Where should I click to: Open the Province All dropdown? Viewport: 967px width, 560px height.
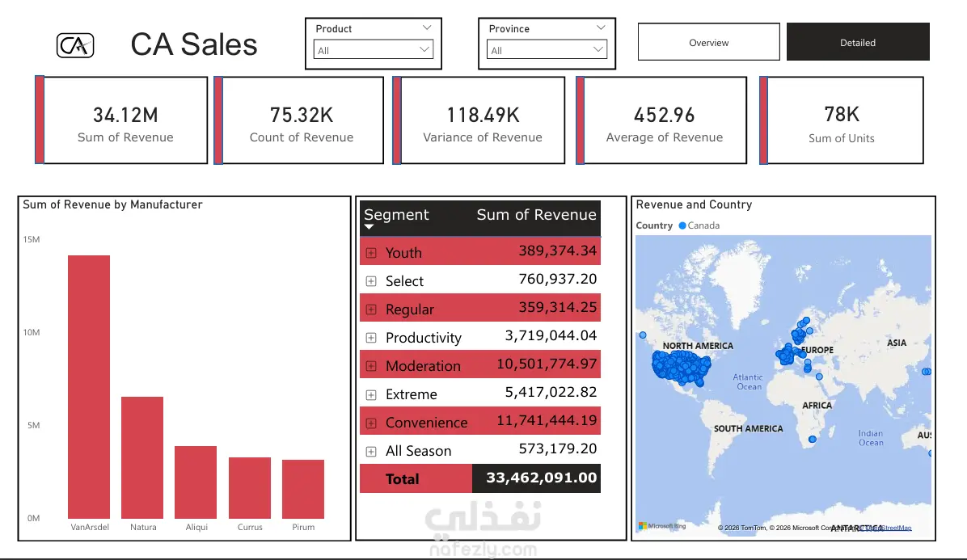[547, 50]
